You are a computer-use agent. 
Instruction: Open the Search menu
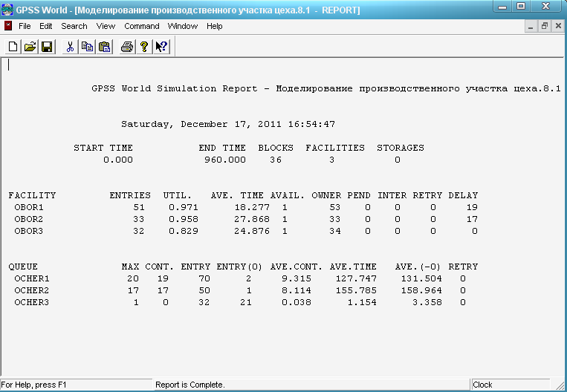pyautogui.click(x=74, y=26)
